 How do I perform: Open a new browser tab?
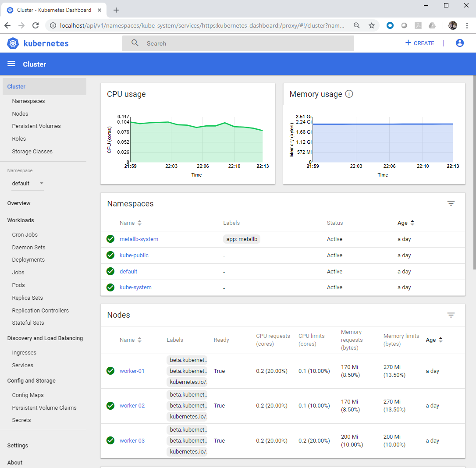(x=116, y=10)
